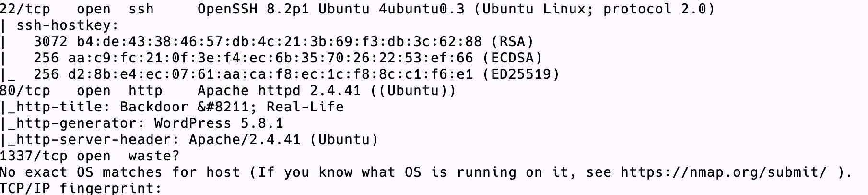Image resolution: width=868 pixels, height=195 pixels.
Task: Click the OpenSSH 8.2p1 version text
Action: click(253, 9)
